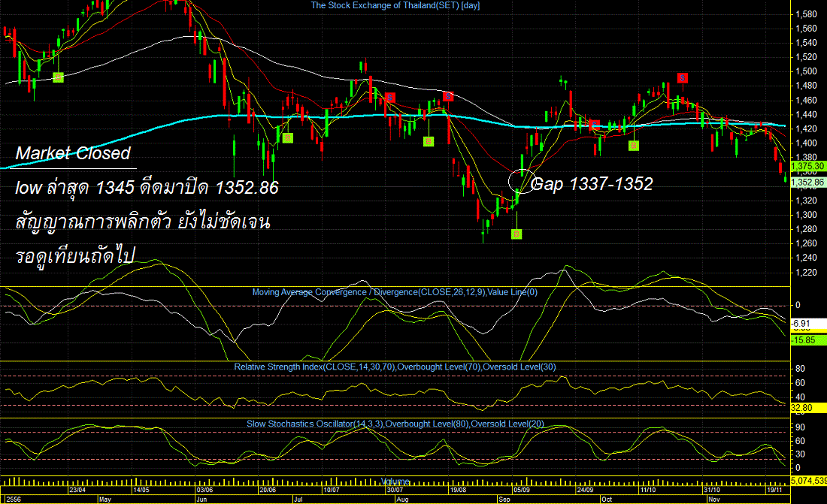Click the Stochastics axis label 30
The image size is (827, 504).
pos(800,454)
